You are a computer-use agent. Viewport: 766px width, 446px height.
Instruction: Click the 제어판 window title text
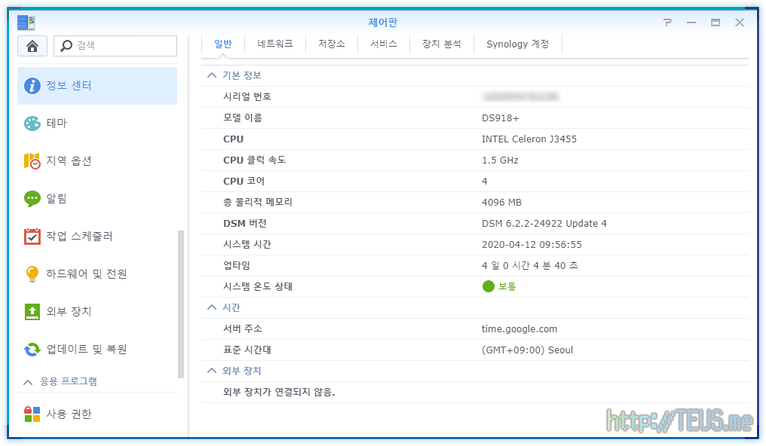tap(383, 22)
